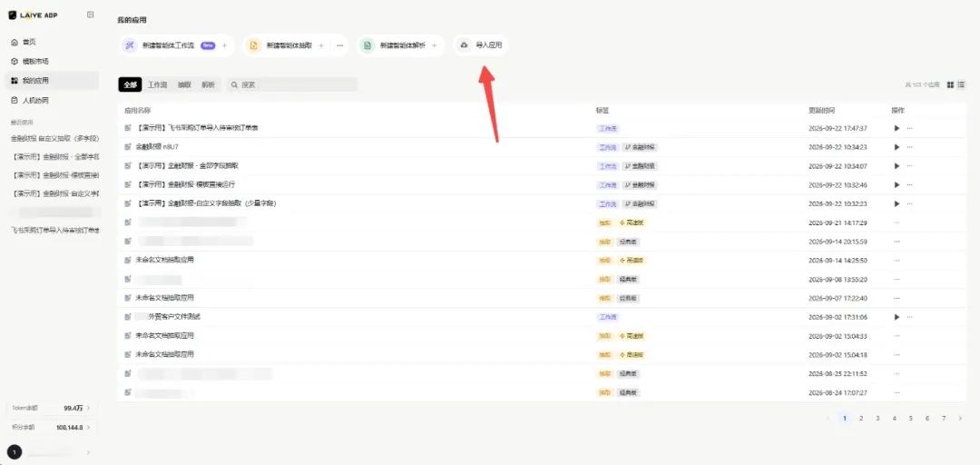Open app 【演示用】金融财报-模板直接运行 in list
The height and width of the screenshot is (465, 980).
[185, 184]
